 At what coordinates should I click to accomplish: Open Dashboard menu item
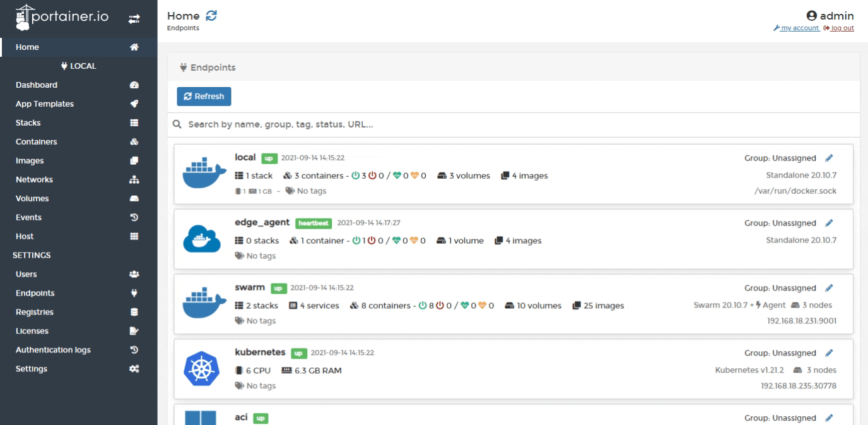pyautogui.click(x=37, y=85)
